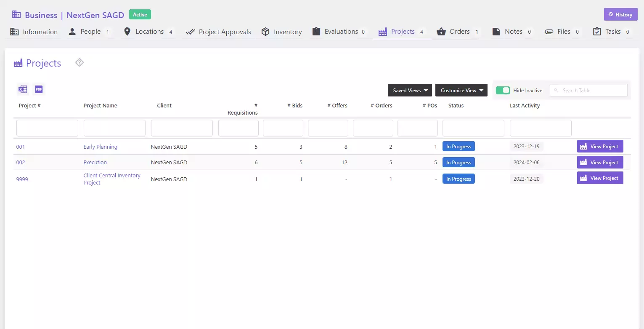Viewport: 644px width, 329px height.
Task: Click In Progress status badge for Execution
Action: 458,162
